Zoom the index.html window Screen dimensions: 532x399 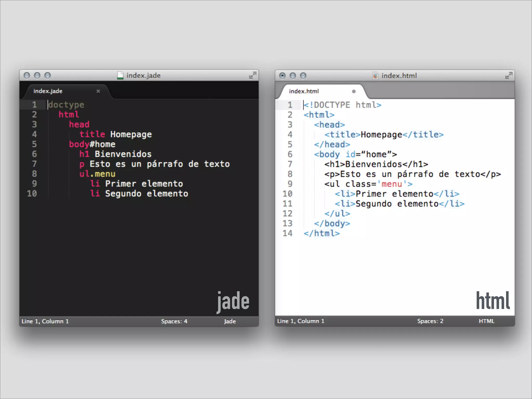pyautogui.click(x=303, y=76)
